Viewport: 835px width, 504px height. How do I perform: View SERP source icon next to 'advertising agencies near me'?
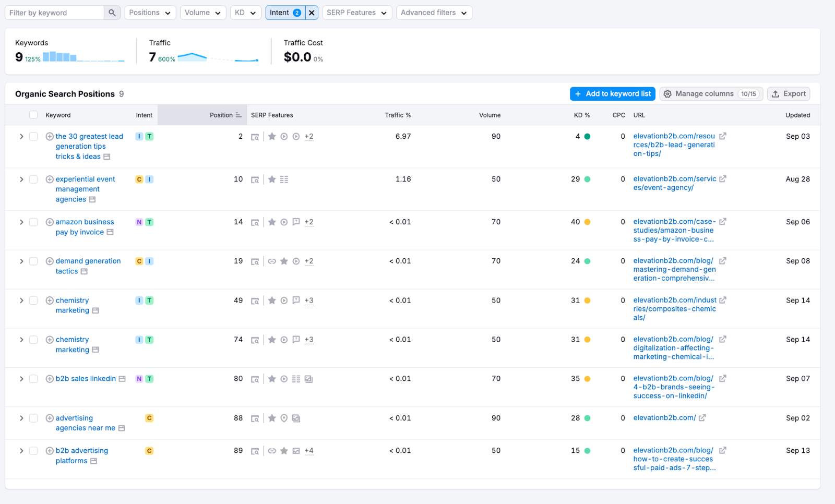coord(122,428)
